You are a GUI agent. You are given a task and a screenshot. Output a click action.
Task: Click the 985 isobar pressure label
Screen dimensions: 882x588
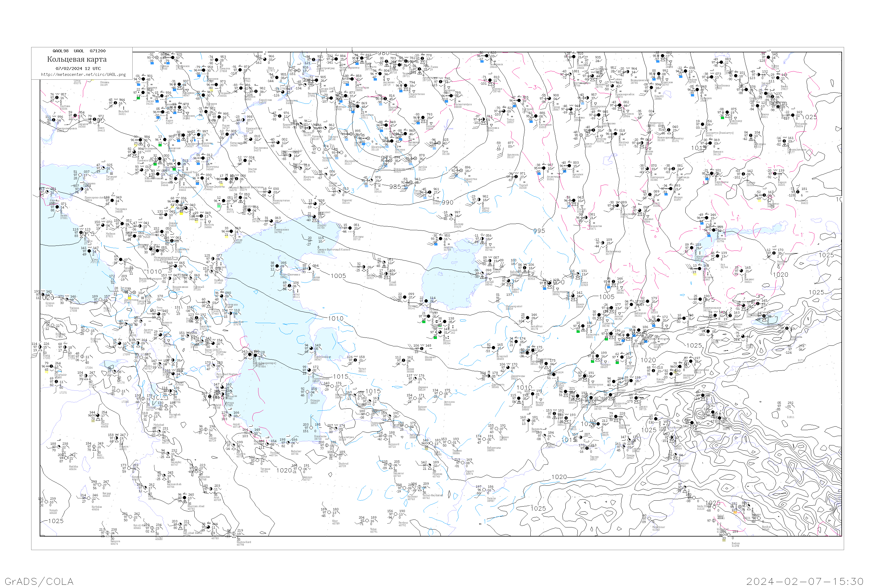(x=395, y=186)
